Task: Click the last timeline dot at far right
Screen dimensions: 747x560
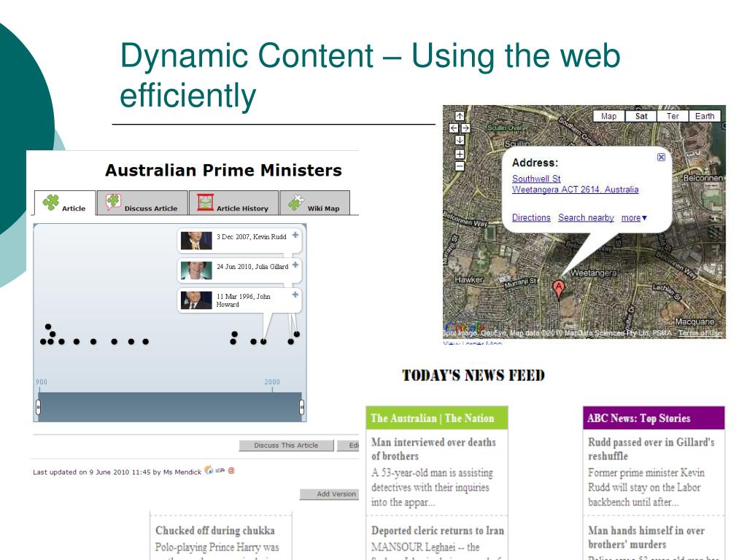Action: tap(297, 334)
